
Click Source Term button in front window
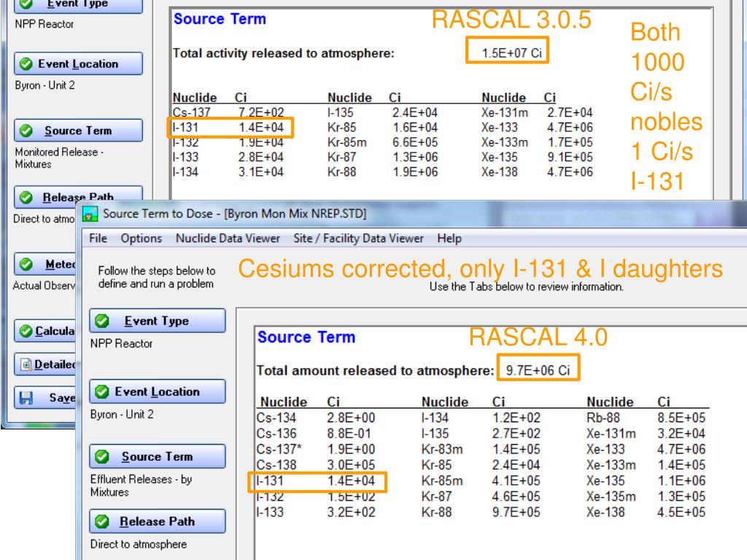coord(158,456)
